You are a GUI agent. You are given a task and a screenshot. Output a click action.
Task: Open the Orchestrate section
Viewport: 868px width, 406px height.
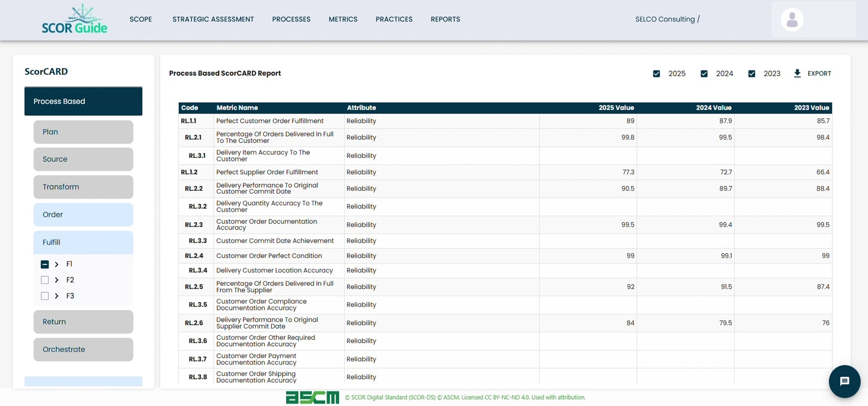[x=83, y=349]
